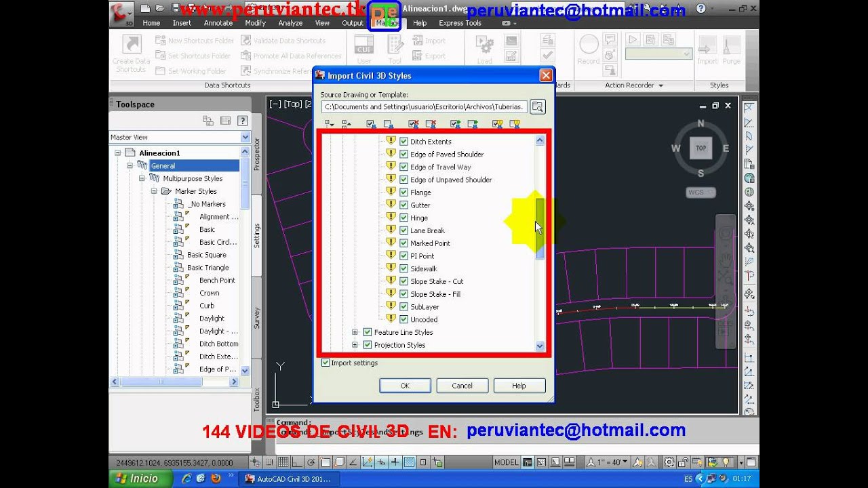Image resolution: width=868 pixels, height=488 pixels.
Task: Click the Internet Explorer quick launch icon
Action: pos(186,479)
